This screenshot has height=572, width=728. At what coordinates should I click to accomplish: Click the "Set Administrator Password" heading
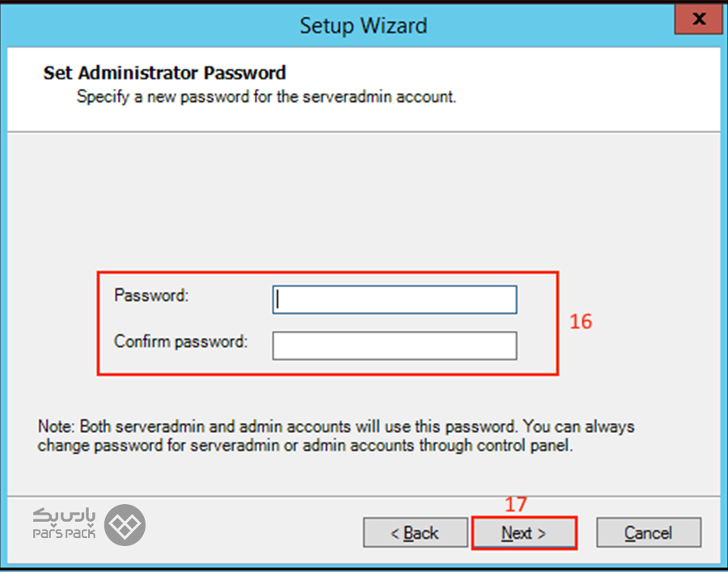[164, 73]
